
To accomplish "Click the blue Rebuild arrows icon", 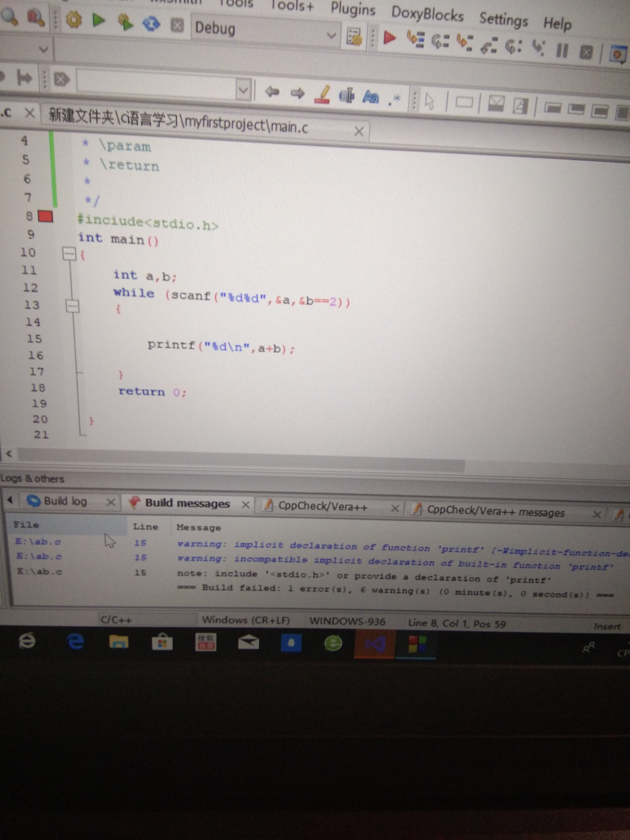I will click(x=151, y=24).
